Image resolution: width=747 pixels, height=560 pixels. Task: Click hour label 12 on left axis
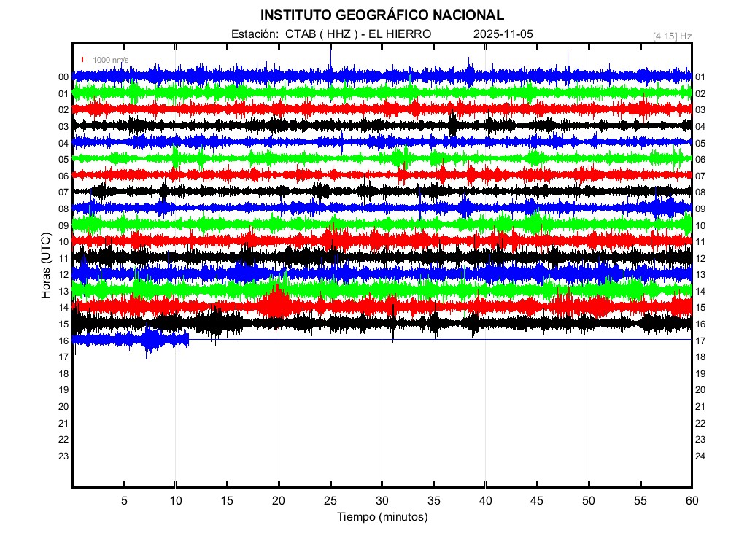[x=63, y=275]
